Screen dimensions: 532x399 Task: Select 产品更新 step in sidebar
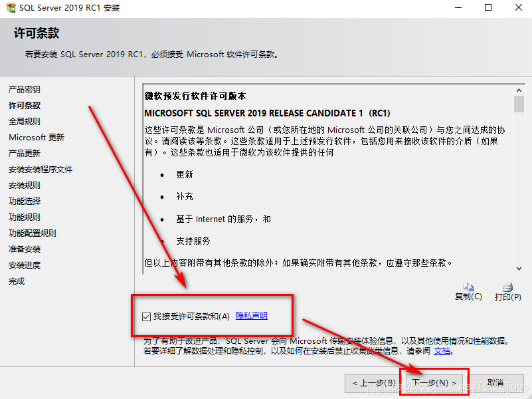click(25, 153)
